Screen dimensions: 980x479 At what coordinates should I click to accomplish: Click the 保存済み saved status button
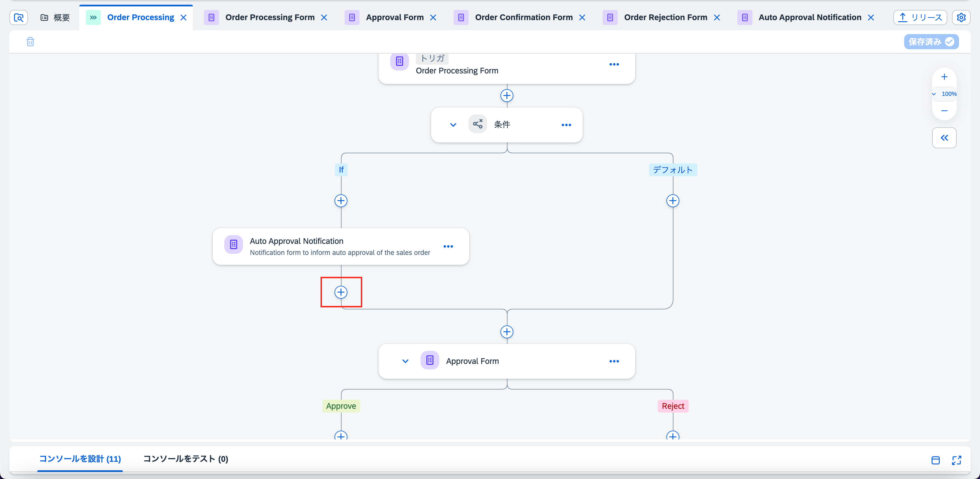click(x=931, y=42)
